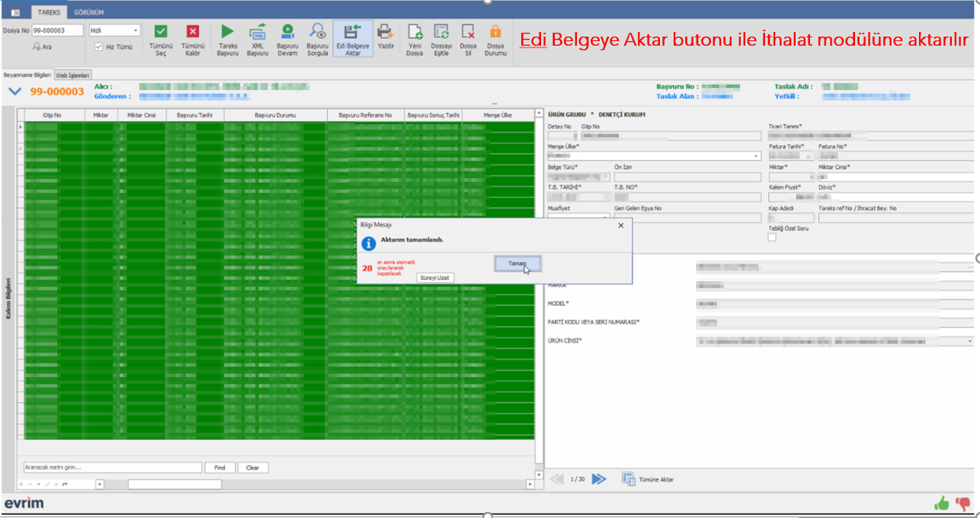The height and width of the screenshot is (518, 980).
Task: Click the MARKA input field
Action: coord(835,286)
